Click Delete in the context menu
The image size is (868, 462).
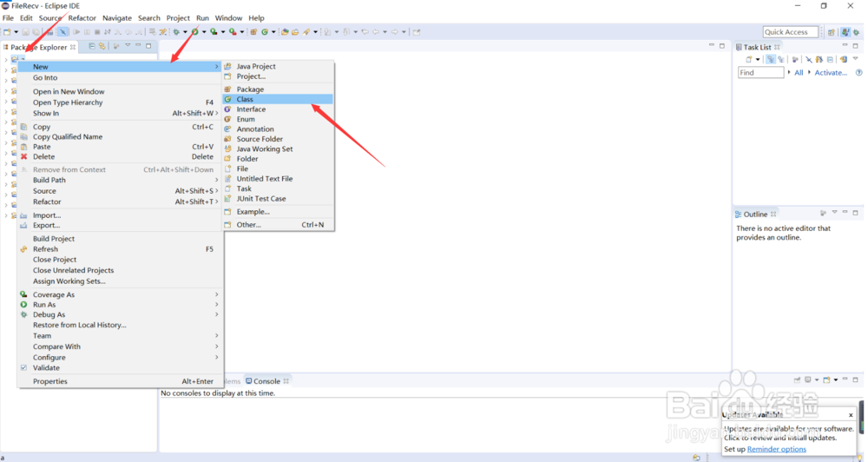(120, 157)
